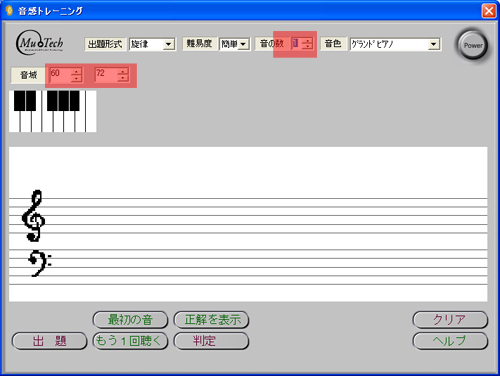The image size is (500, 376).
Task: Click the 正解を表示 button
Action: tap(211, 320)
